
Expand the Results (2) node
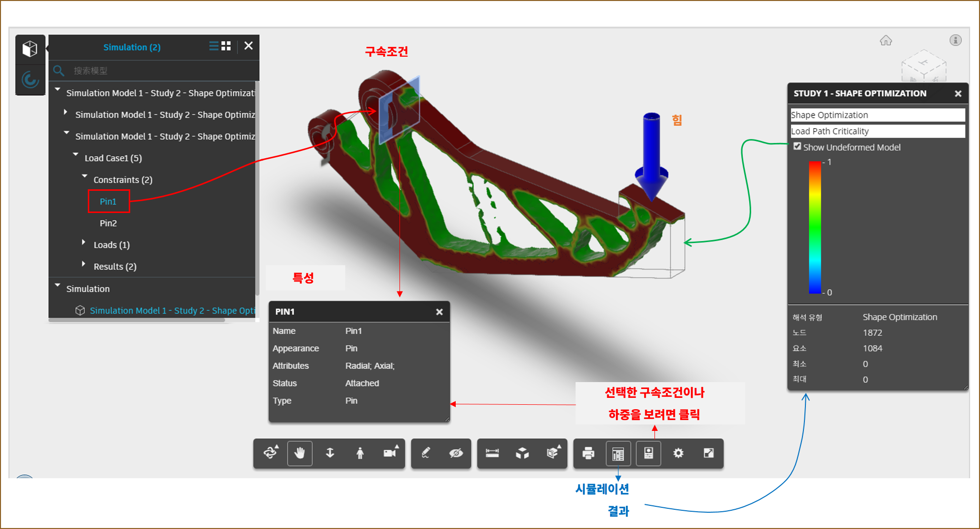83,264
